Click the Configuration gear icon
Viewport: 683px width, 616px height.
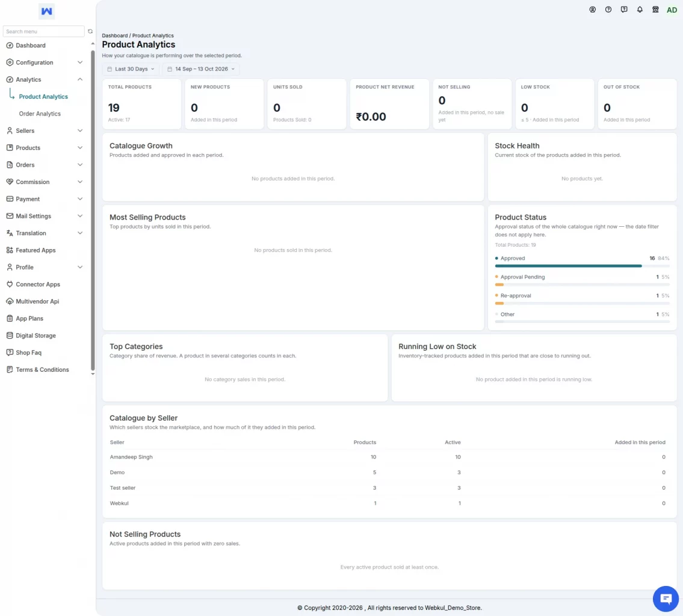[10, 62]
